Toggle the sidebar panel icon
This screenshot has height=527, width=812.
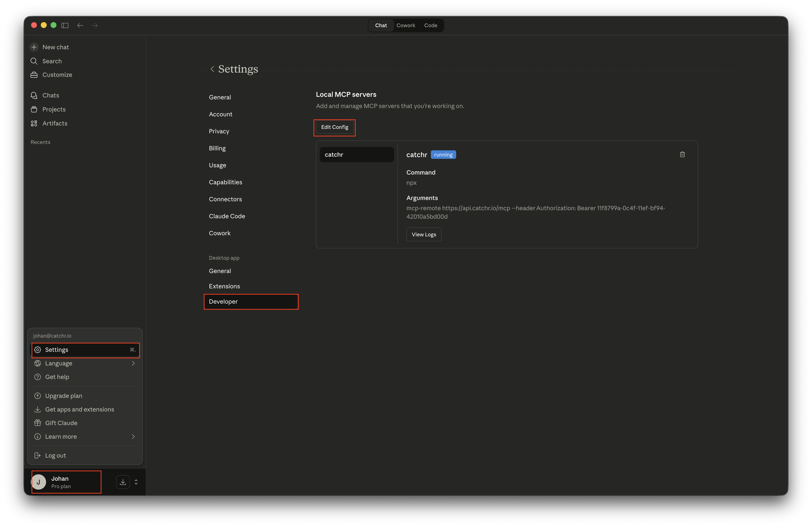click(x=65, y=25)
